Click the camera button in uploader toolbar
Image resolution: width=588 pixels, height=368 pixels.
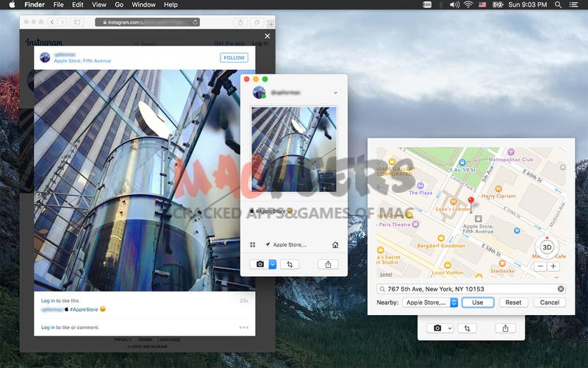pos(259,264)
